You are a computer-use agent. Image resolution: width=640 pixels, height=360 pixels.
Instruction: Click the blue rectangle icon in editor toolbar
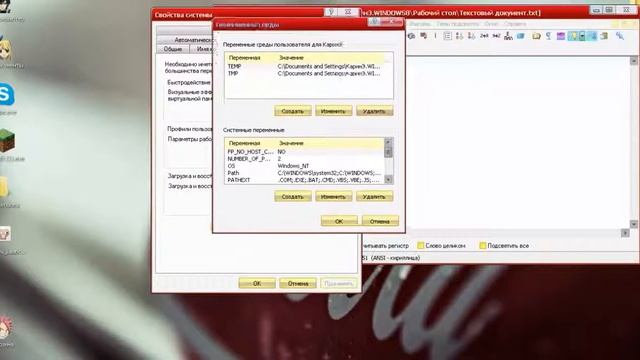pyautogui.click(x=520, y=36)
